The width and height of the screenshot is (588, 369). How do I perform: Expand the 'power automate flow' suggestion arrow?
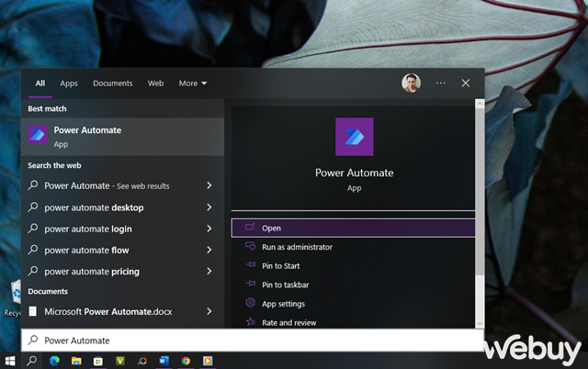point(209,250)
